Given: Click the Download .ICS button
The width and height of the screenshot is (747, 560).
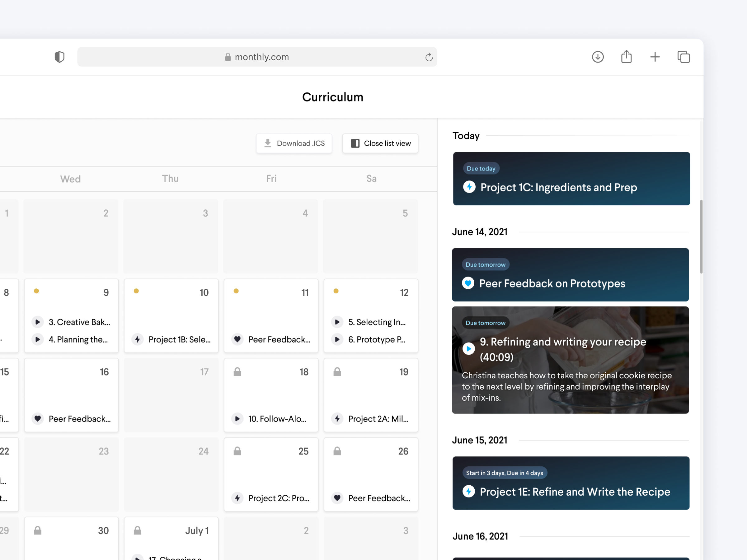Looking at the screenshot, I should pos(294,143).
